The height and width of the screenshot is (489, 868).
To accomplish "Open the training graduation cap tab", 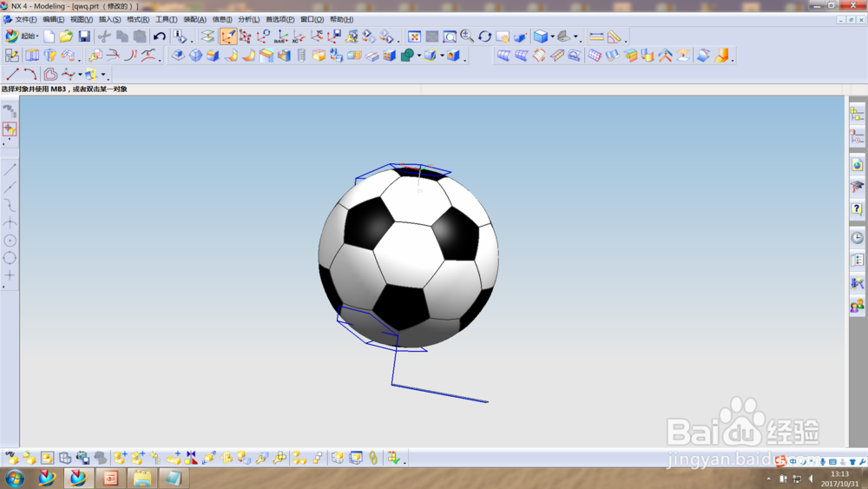I will 857,187.
